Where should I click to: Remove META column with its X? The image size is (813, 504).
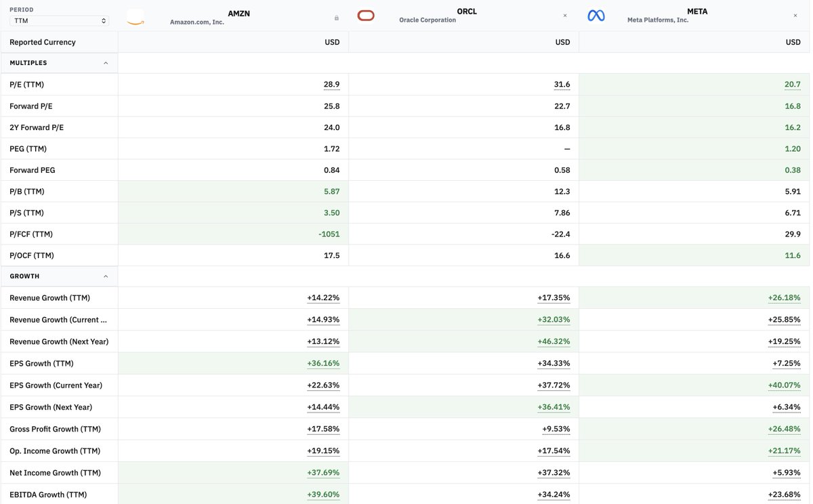tap(795, 16)
